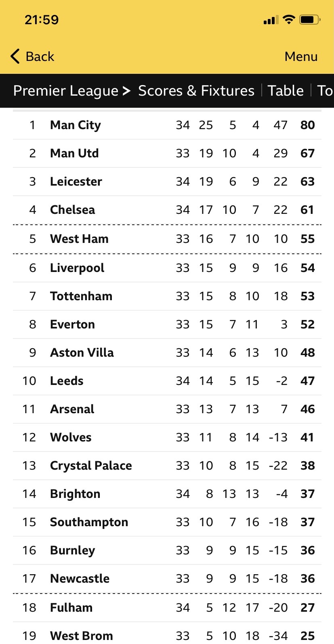Tap Liverpool in the standings
Viewport: 334px width, 644px height.
pyautogui.click(x=77, y=268)
